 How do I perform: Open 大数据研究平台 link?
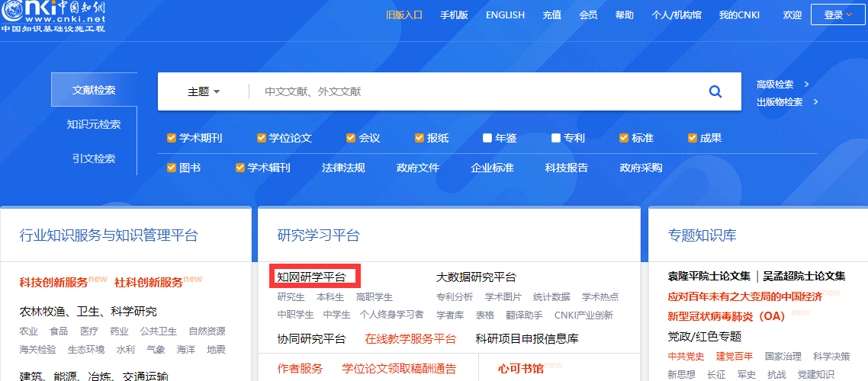click(476, 277)
